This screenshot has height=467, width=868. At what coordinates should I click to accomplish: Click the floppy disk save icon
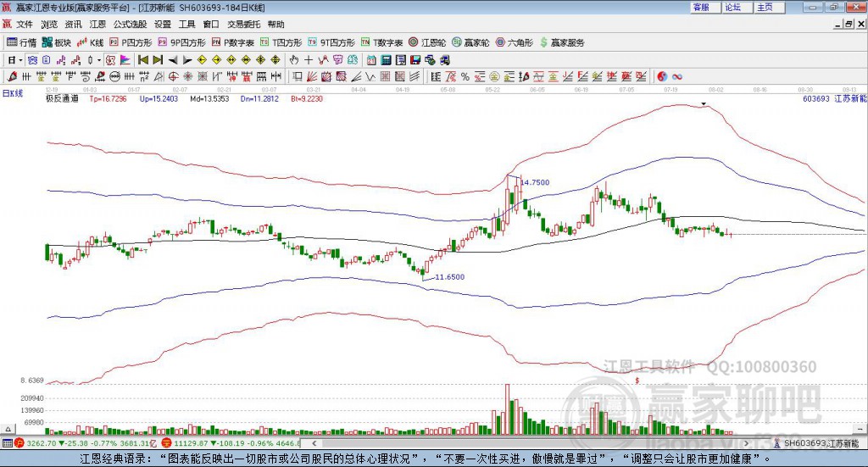[x=415, y=60]
